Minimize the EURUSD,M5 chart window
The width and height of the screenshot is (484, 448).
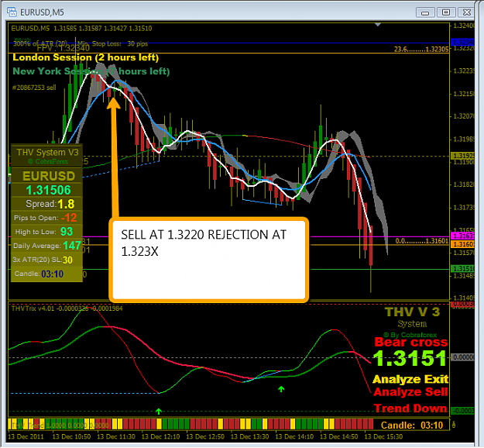click(x=425, y=12)
